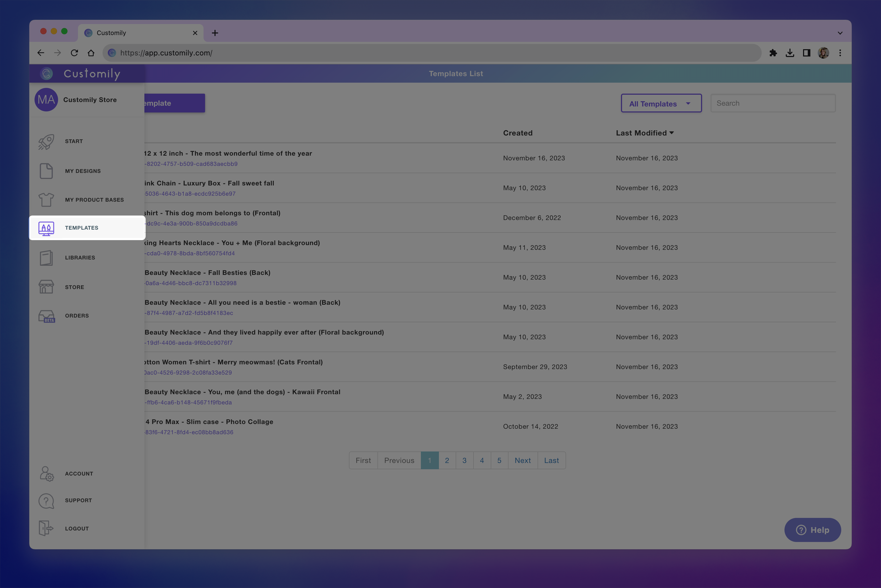Click the Logout door icon
This screenshot has width=881, height=588.
pos(46,528)
